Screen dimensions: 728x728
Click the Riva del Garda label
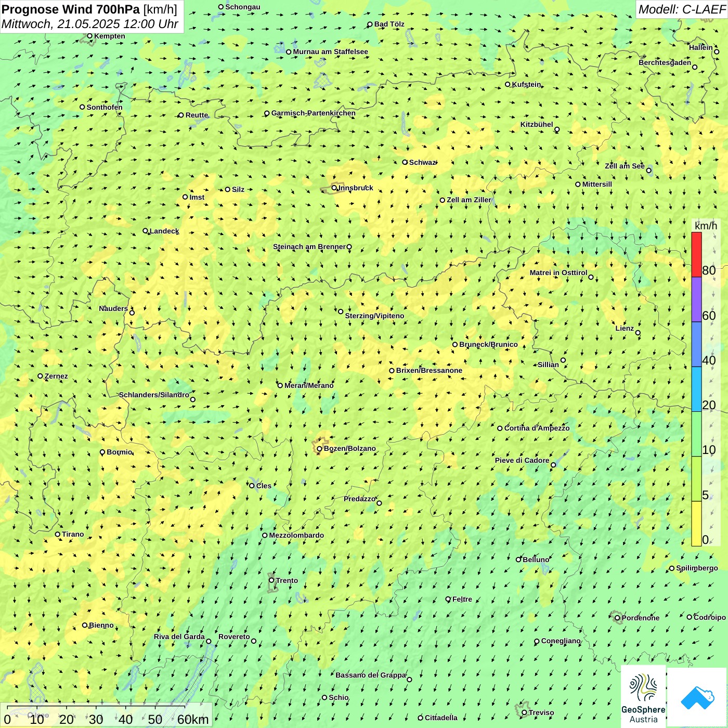[x=179, y=636]
